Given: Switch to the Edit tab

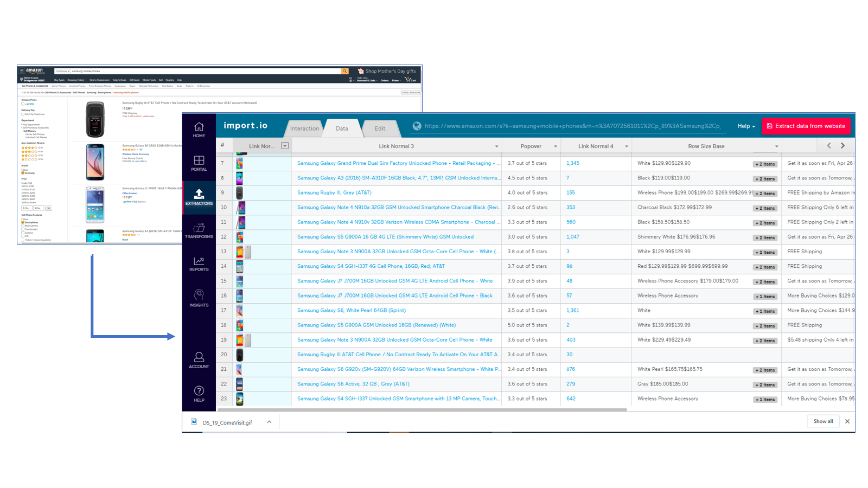Looking at the screenshot, I should coord(380,129).
